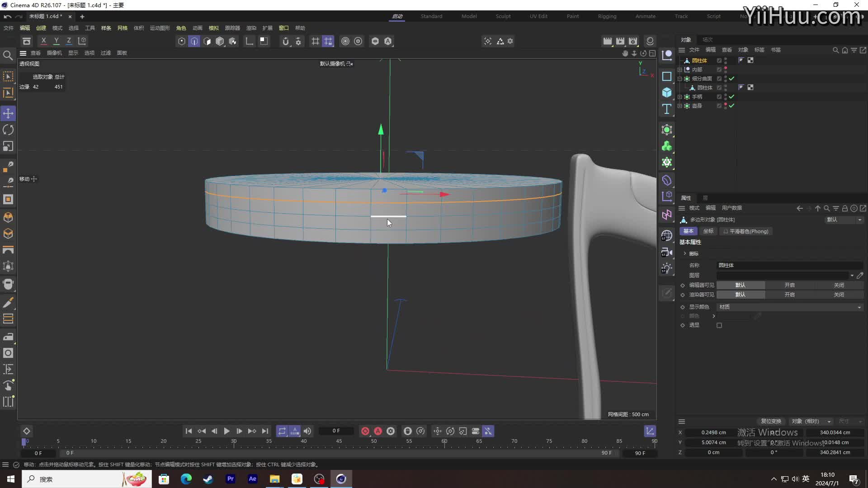Open the 默认 mode dropdown in attributes

(x=844, y=220)
